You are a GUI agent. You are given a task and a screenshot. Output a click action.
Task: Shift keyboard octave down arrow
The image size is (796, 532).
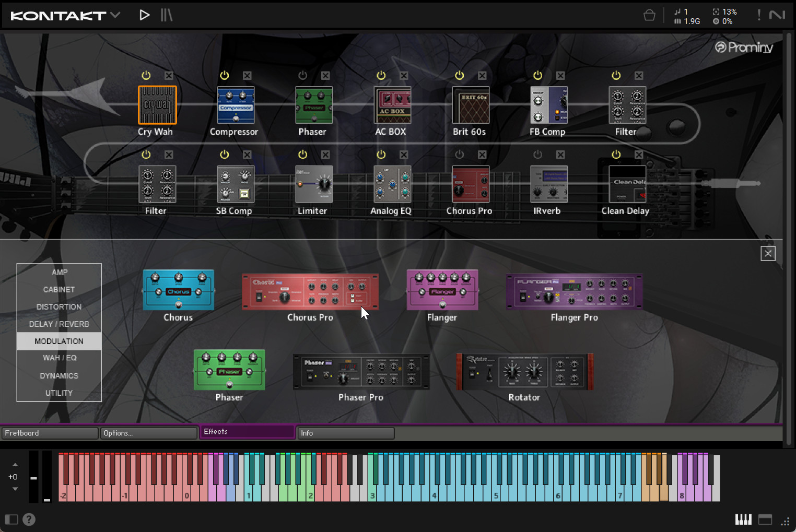(15, 489)
